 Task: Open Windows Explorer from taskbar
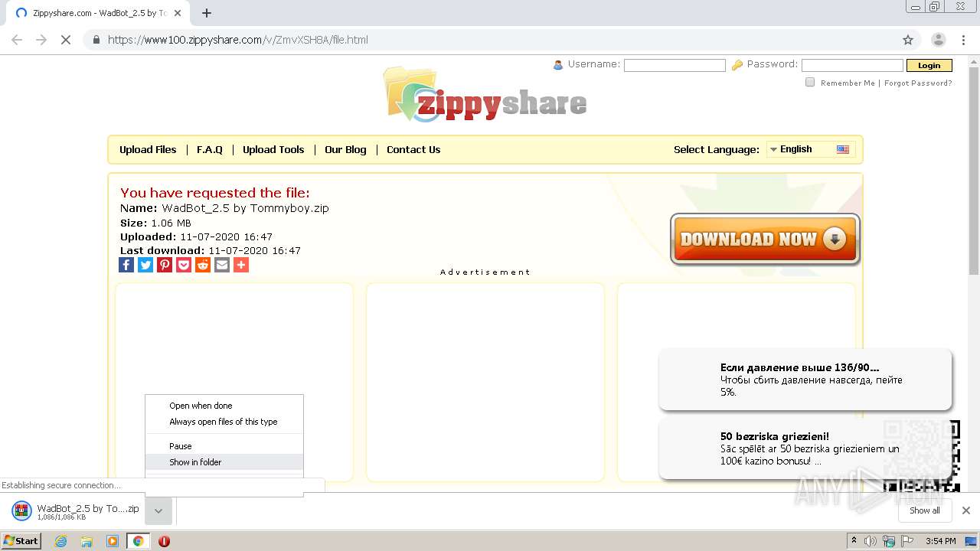tap(87, 541)
